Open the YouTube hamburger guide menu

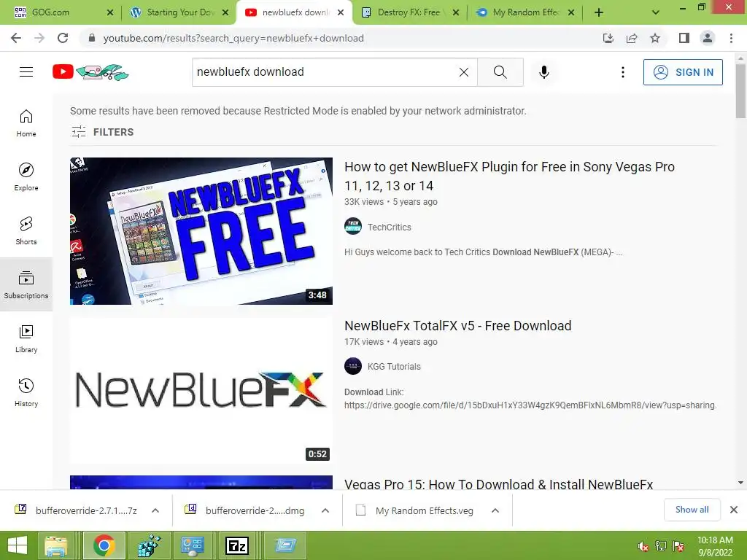coord(26,72)
